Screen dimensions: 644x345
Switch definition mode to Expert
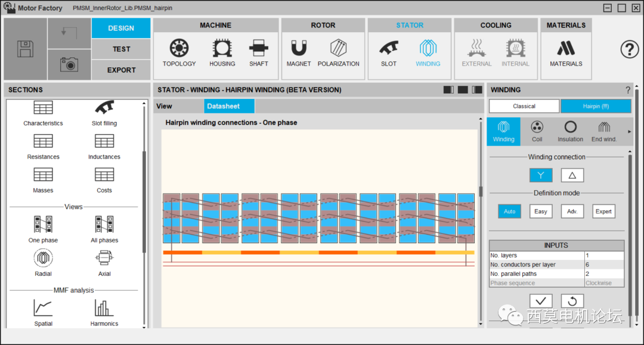603,212
